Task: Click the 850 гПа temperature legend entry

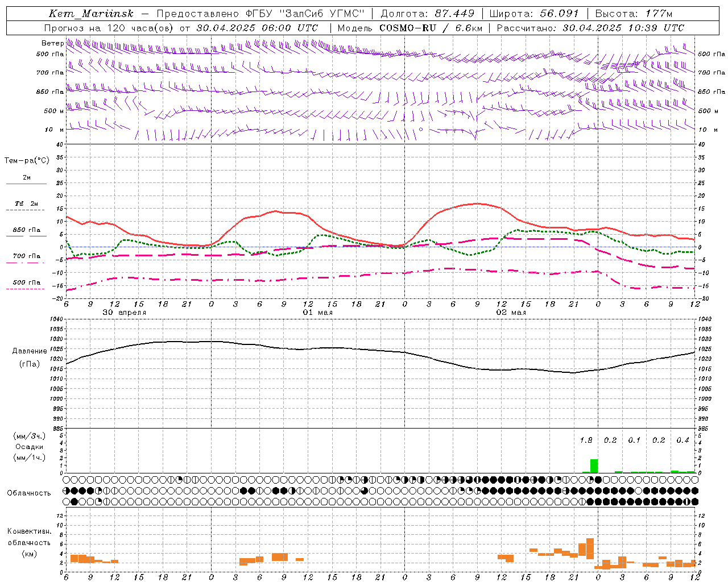Action: tap(26, 230)
